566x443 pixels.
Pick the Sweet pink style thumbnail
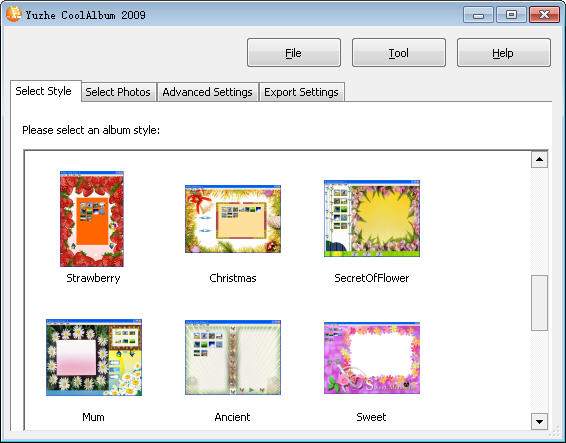click(372, 358)
